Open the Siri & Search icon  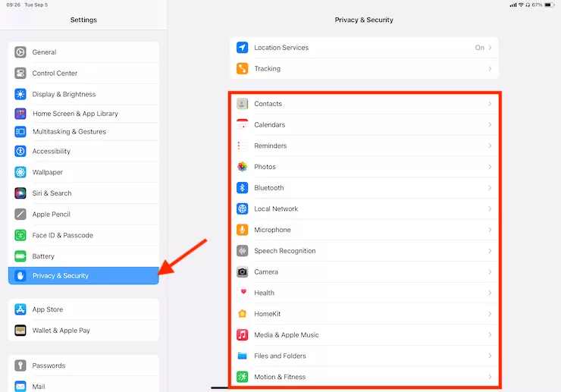tap(20, 193)
